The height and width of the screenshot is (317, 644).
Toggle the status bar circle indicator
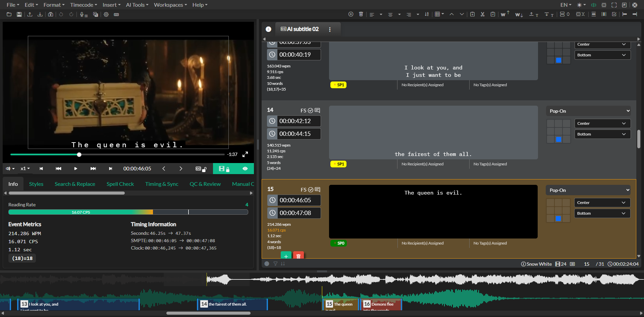point(267,264)
